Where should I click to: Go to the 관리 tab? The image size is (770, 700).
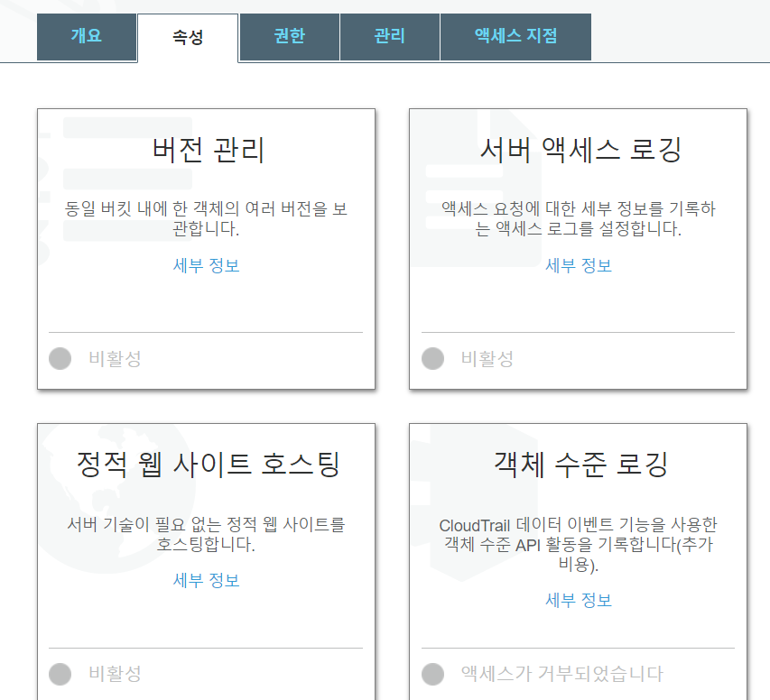389,37
